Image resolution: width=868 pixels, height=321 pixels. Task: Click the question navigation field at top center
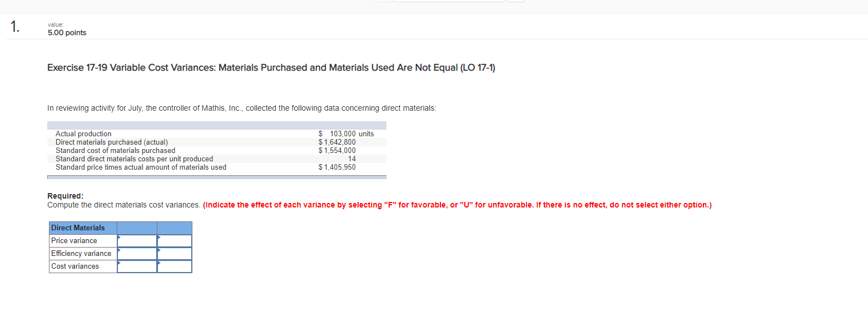coord(448,1)
